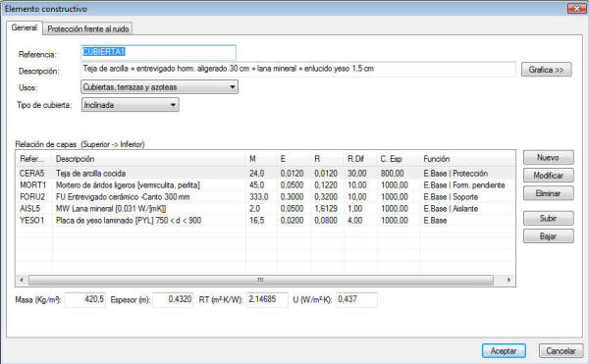This screenshot has height=364, width=589.
Task: Click the horizontal scrollbar right arrow
Action: coord(509,280)
